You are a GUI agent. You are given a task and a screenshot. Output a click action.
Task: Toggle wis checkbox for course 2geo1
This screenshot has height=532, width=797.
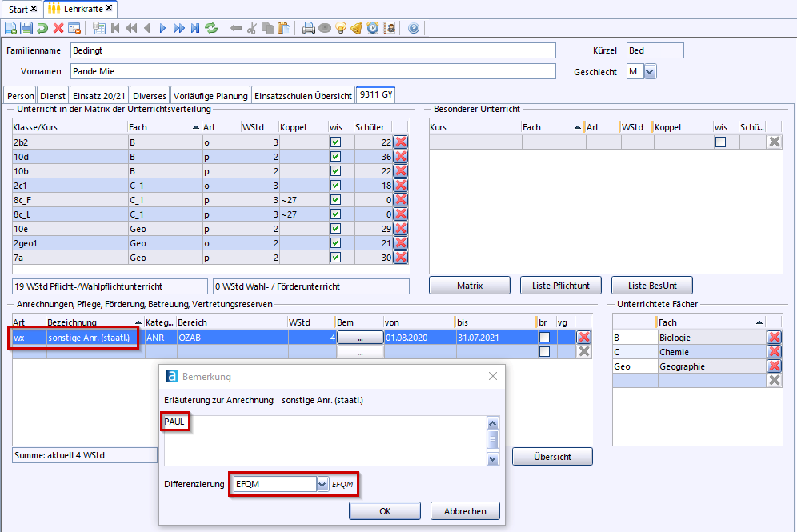pyautogui.click(x=335, y=243)
